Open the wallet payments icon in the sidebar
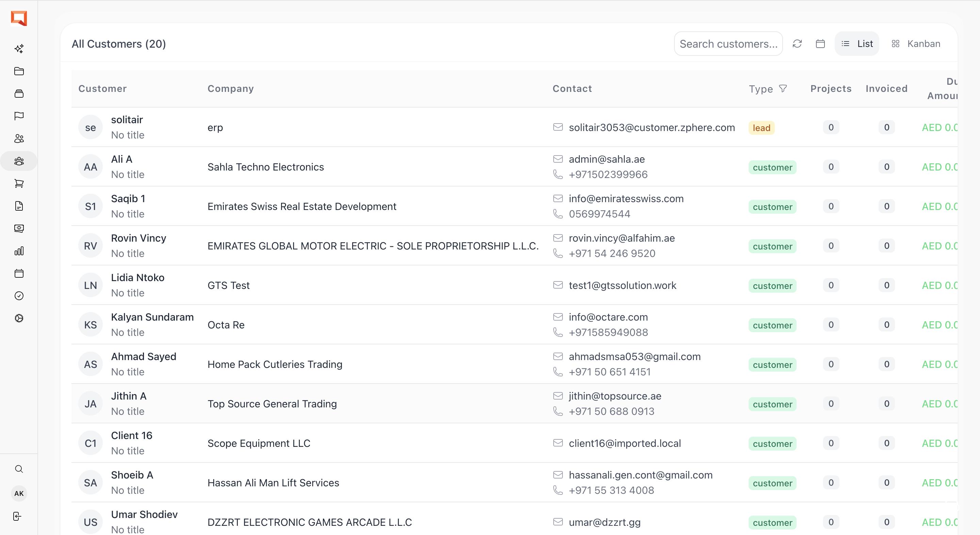Image resolution: width=980 pixels, height=535 pixels. coord(19,228)
